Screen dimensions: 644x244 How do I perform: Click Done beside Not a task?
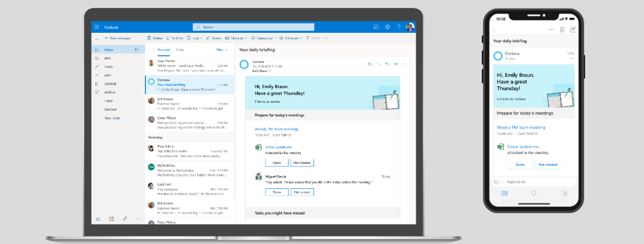[x=277, y=192]
